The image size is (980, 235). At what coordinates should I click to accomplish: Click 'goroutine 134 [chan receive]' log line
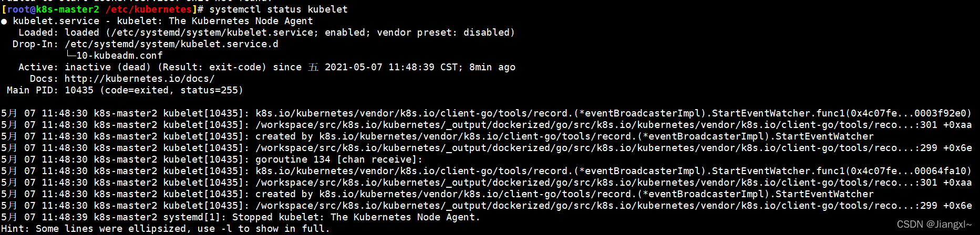pos(339,159)
